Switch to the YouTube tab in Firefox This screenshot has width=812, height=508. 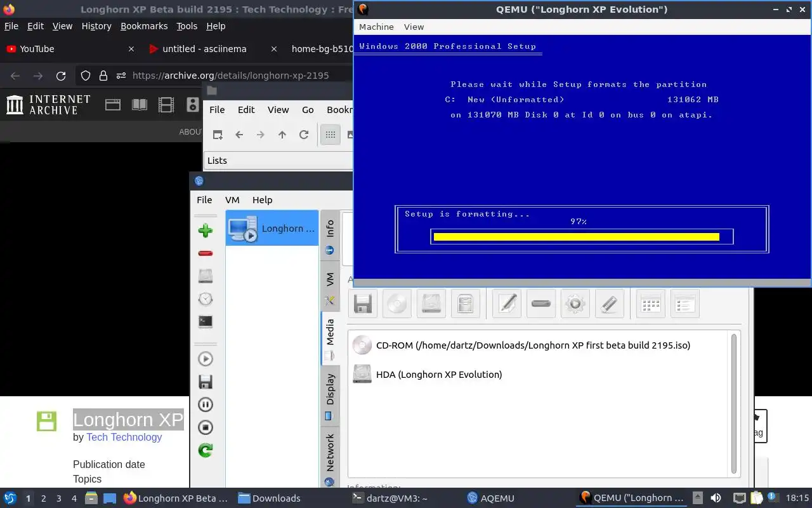(x=70, y=49)
